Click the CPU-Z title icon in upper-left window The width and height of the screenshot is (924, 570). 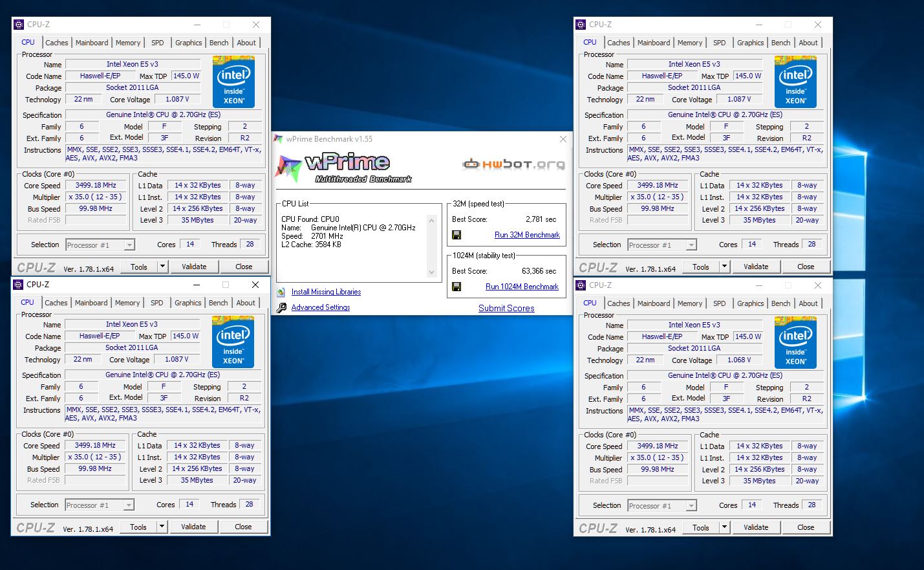click(19, 25)
